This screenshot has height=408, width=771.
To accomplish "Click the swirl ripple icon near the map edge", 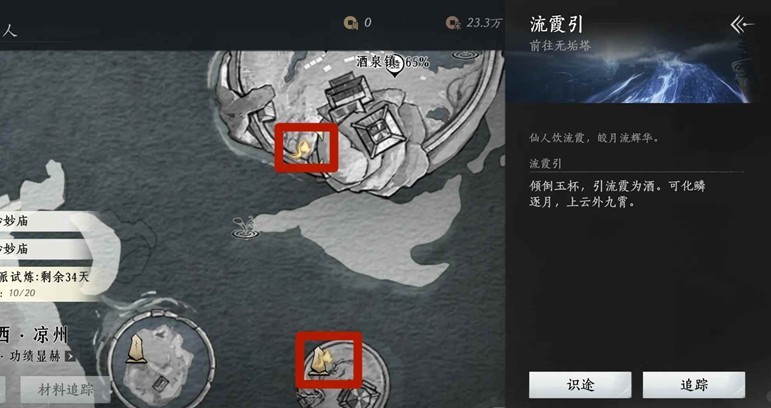I will click(466, 54).
